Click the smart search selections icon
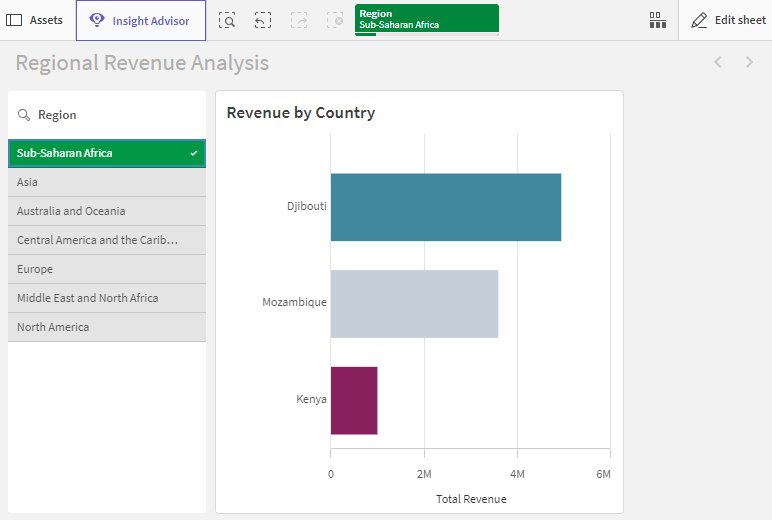Viewport: 772px width, 520px height. click(x=227, y=21)
